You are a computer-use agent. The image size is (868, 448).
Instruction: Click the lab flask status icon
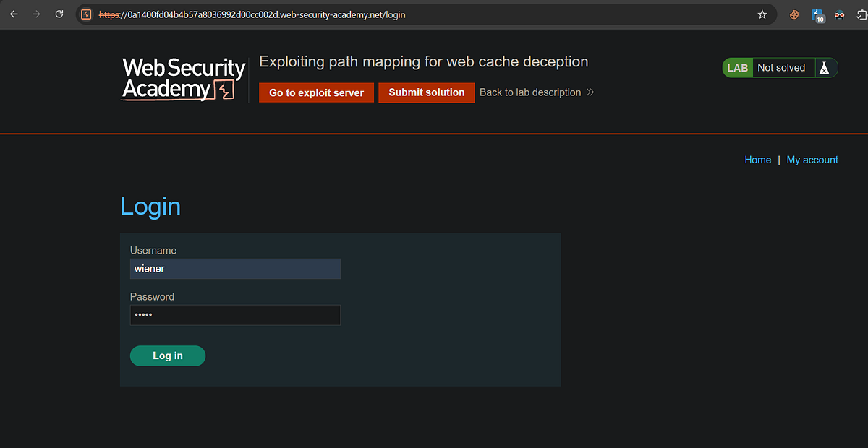(823, 68)
